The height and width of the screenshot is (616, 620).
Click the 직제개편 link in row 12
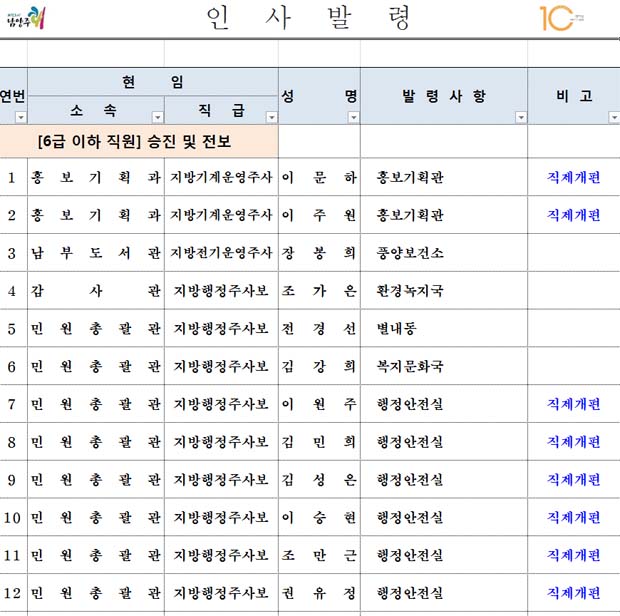(573, 593)
